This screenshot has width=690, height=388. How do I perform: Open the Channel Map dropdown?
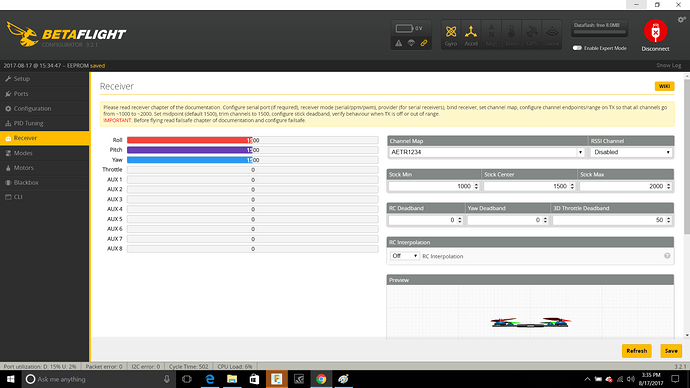[487, 152]
